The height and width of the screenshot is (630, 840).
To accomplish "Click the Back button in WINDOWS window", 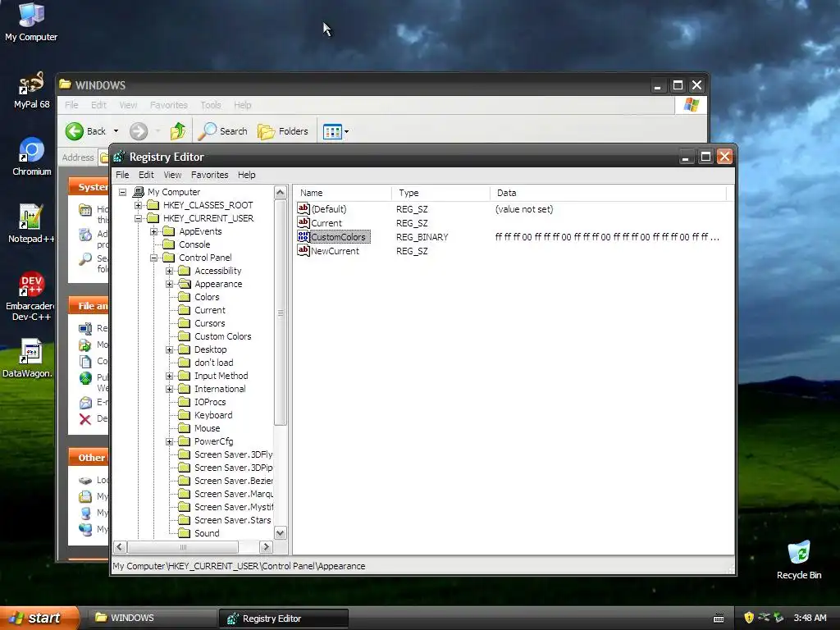I will (85, 131).
